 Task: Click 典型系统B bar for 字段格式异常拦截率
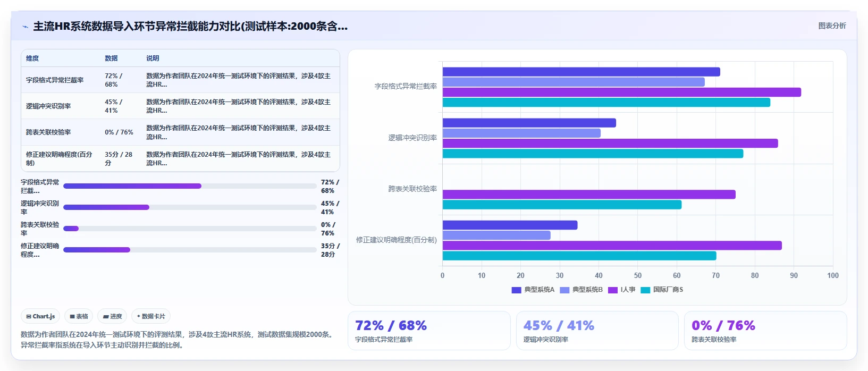(574, 82)
